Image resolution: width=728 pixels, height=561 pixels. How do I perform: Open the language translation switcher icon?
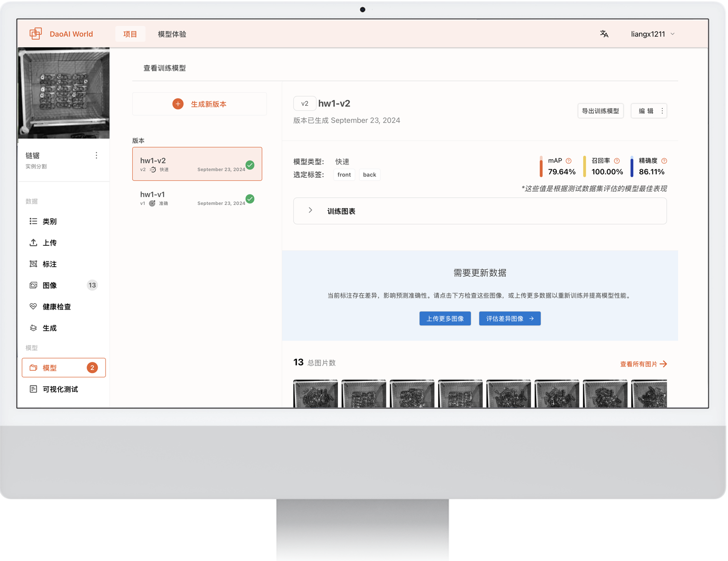coord(604,34)
